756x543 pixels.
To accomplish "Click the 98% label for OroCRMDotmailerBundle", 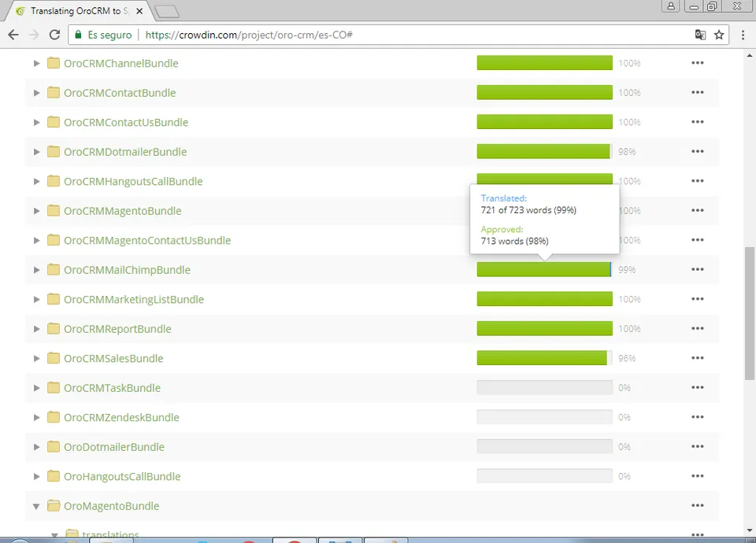I will click(627, 151).
